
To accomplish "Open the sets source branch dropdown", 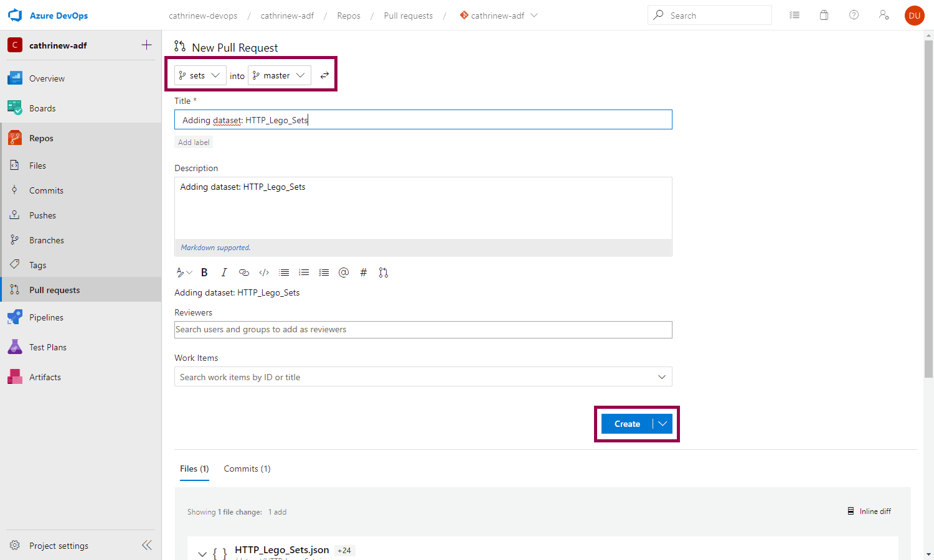I will 200,75.
